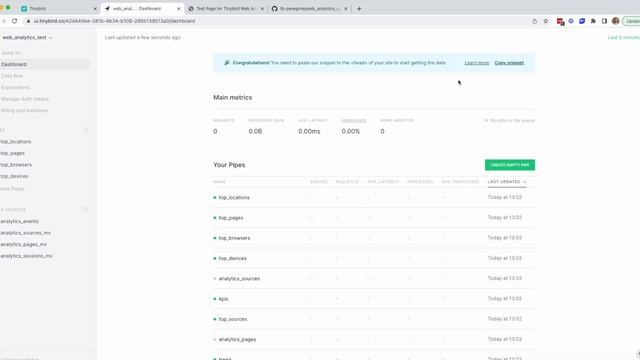The width and height of the screenshot is (640, 360).
Task: Click the Error rate metric label
Action: (x=353, y=120)
